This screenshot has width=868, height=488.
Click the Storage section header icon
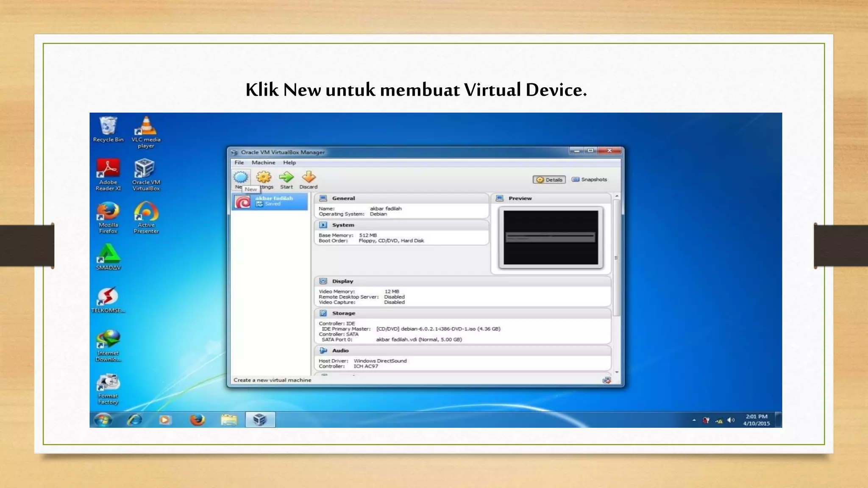[x=323, y=313]
